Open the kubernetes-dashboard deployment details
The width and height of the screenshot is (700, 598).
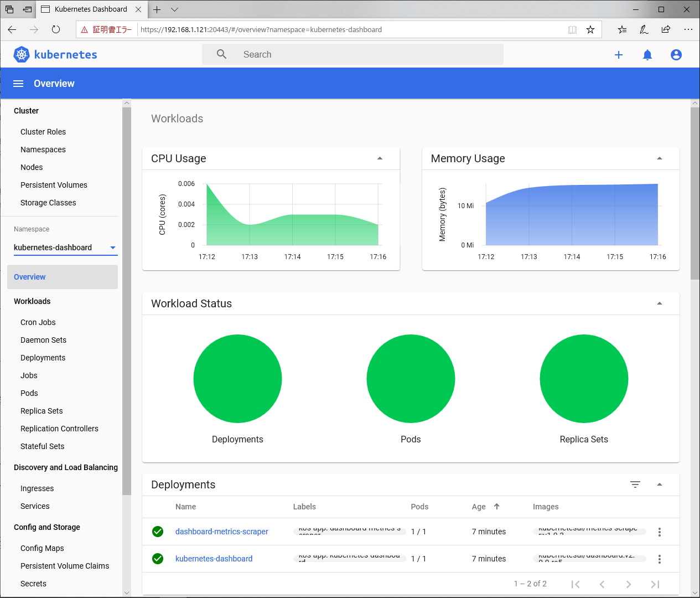(214, 559)
